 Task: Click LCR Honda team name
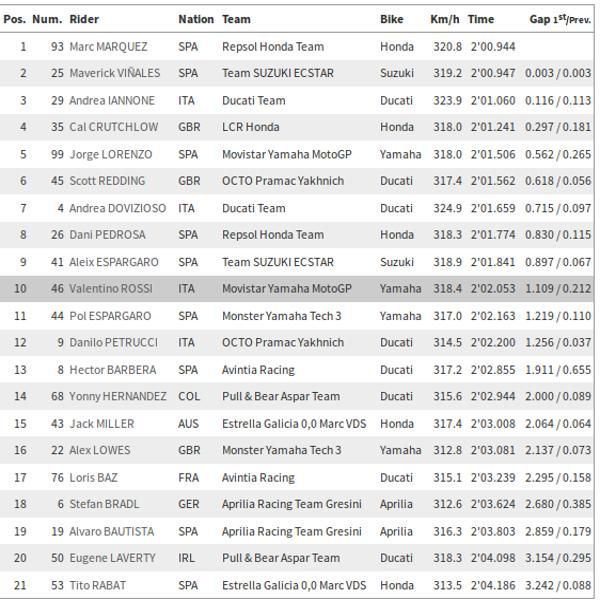pos(250,127)
